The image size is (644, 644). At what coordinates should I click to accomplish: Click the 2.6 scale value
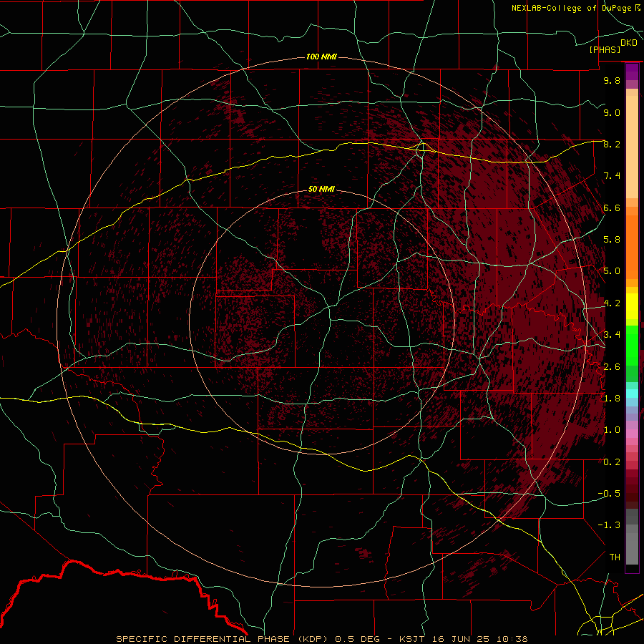point(612,367)
